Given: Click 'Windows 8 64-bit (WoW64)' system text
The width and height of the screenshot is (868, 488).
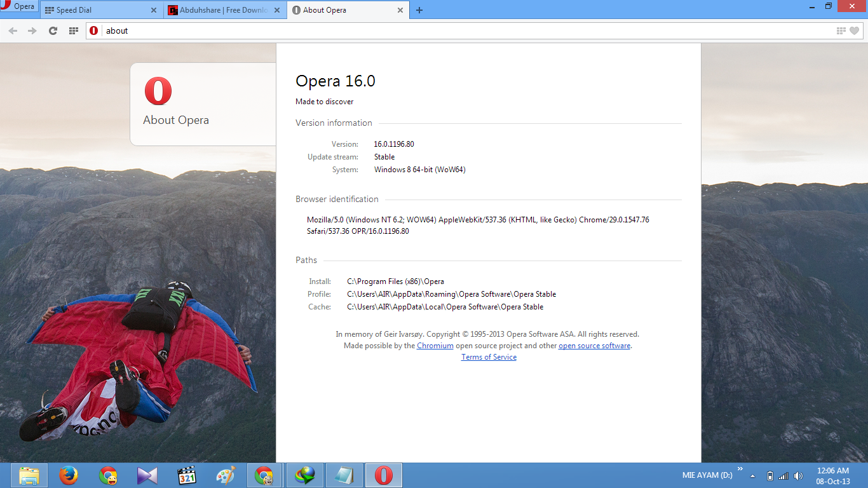Looking at the screenshot, I should tap(420, 170).
